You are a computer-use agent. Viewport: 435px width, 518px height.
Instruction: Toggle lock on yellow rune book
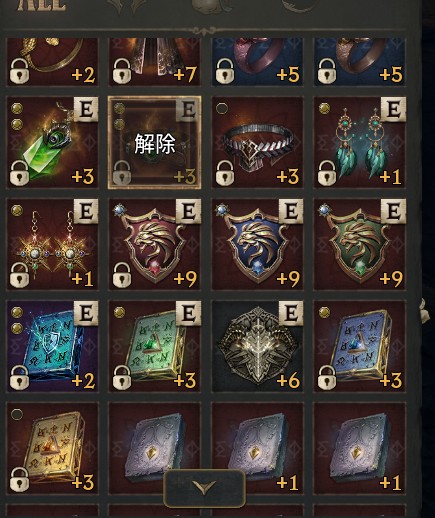[19, 479]
